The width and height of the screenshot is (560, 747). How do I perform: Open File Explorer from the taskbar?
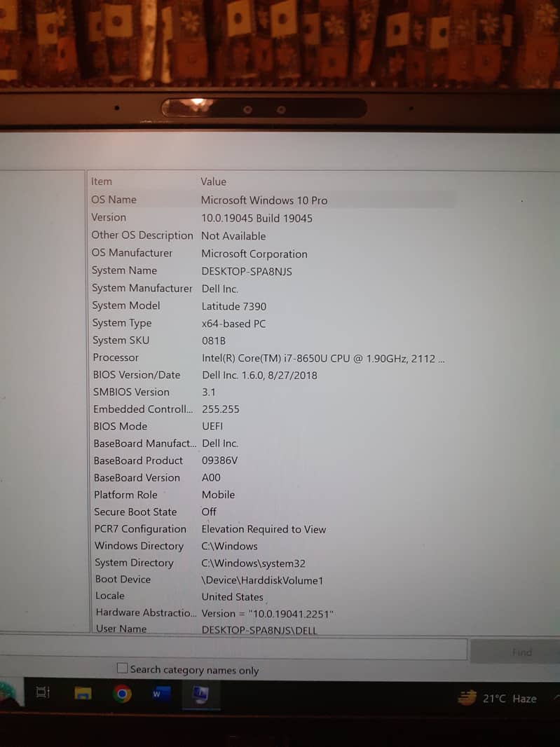pyautogui.click(x=83, y=693)
